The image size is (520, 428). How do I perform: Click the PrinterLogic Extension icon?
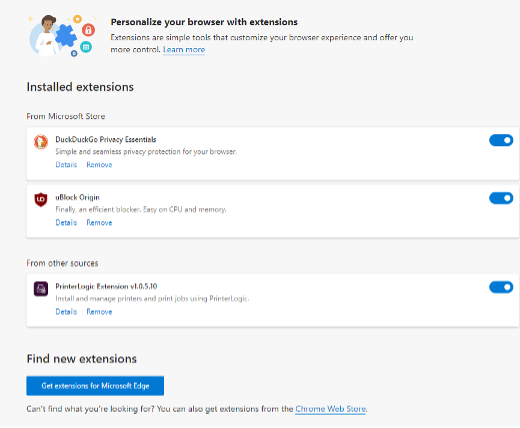(x=41, y=289)
